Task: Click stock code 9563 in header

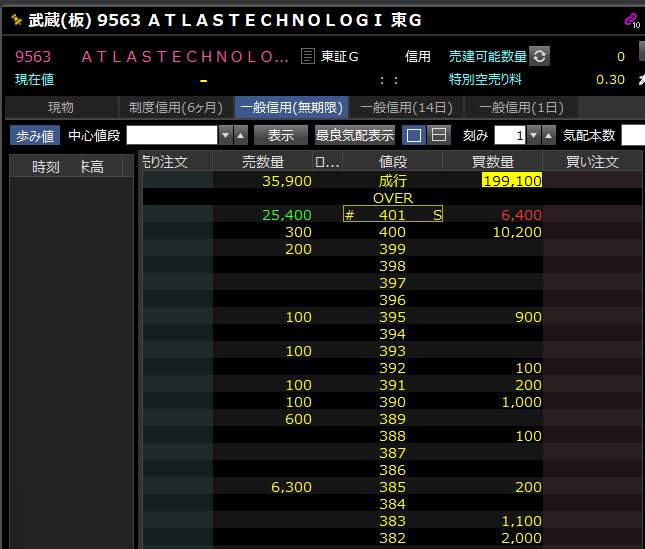Action: pos(33,56)
